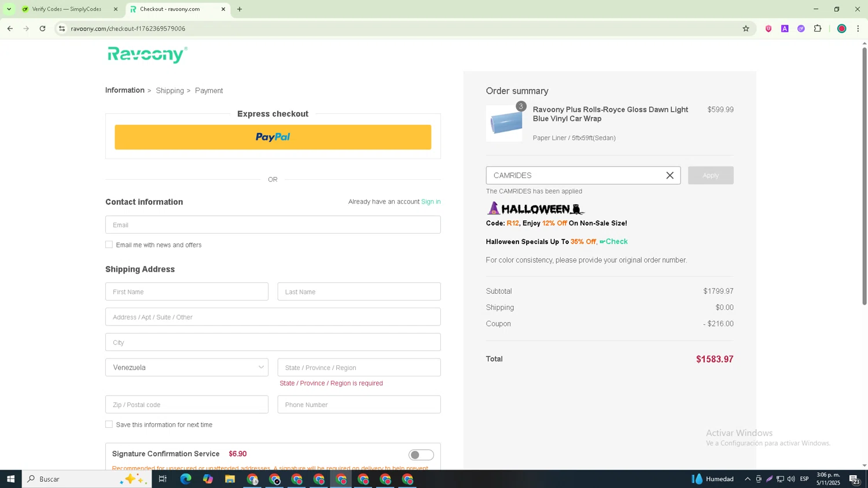Viewport: 868px width, 488px height.
Task: Pay with the PayPal express button
Action: 273,137
